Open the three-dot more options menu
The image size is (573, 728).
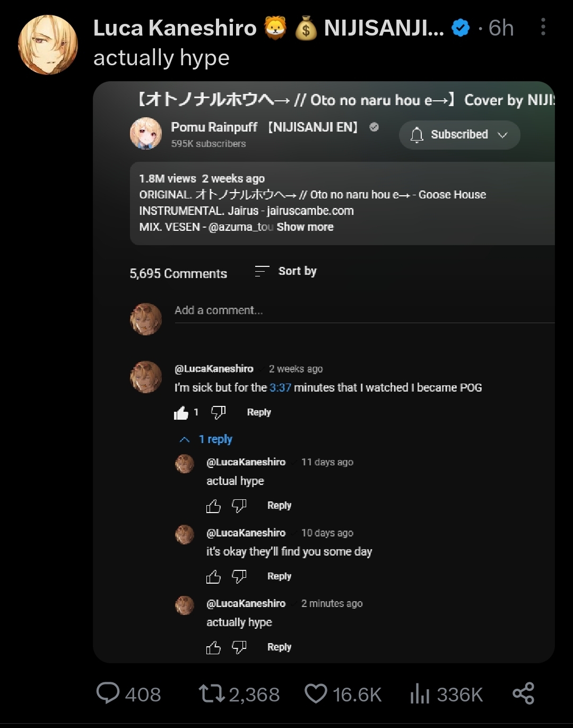(543, 27)
